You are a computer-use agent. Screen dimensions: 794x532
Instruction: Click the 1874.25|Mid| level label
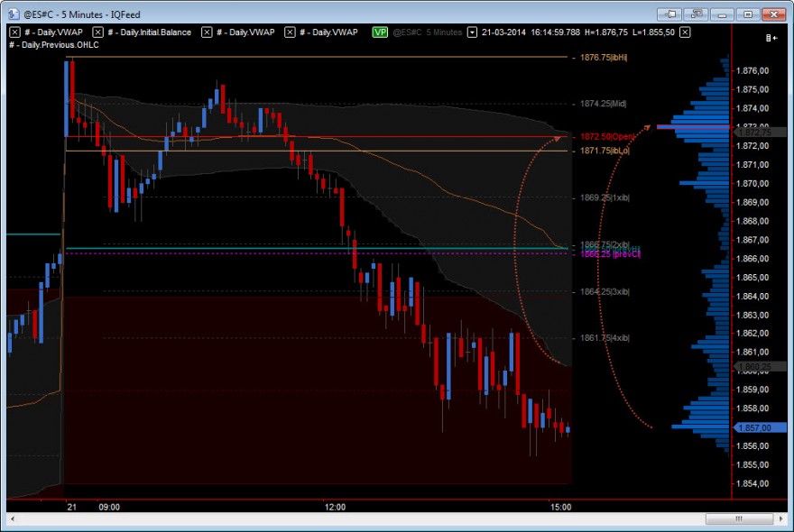[x=603, y=104]
